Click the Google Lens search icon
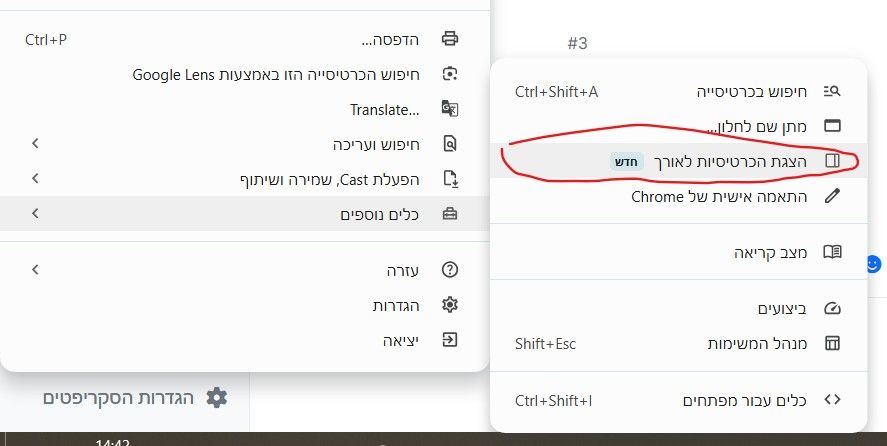The image size is (887, 446). coord(450,74)
